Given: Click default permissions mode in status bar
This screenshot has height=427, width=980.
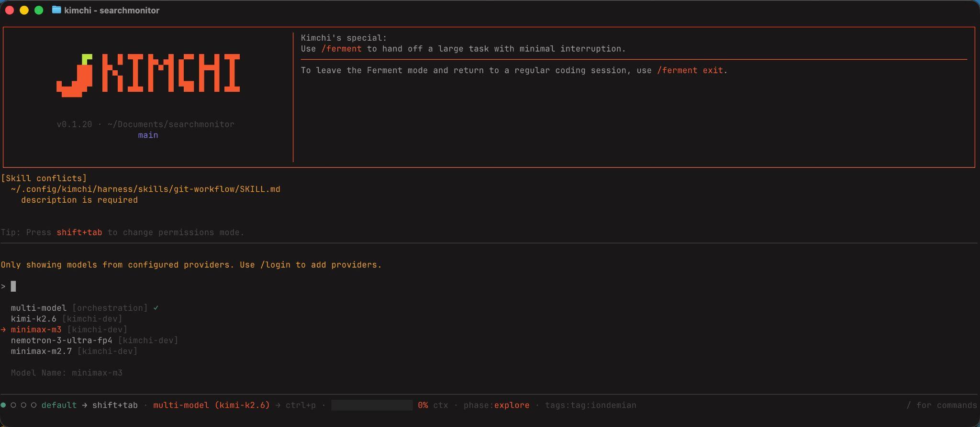Looking at the screenshot, I should [x=59, y=405].
